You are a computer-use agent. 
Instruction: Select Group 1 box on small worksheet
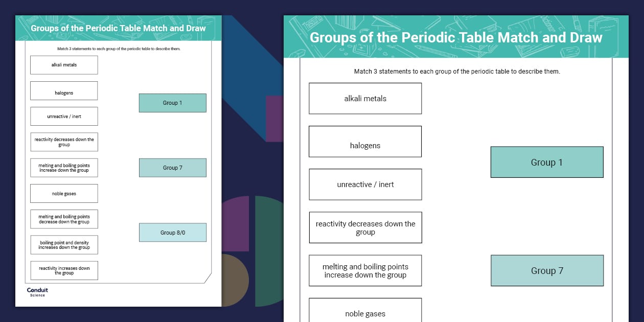(x=172, y=103)
